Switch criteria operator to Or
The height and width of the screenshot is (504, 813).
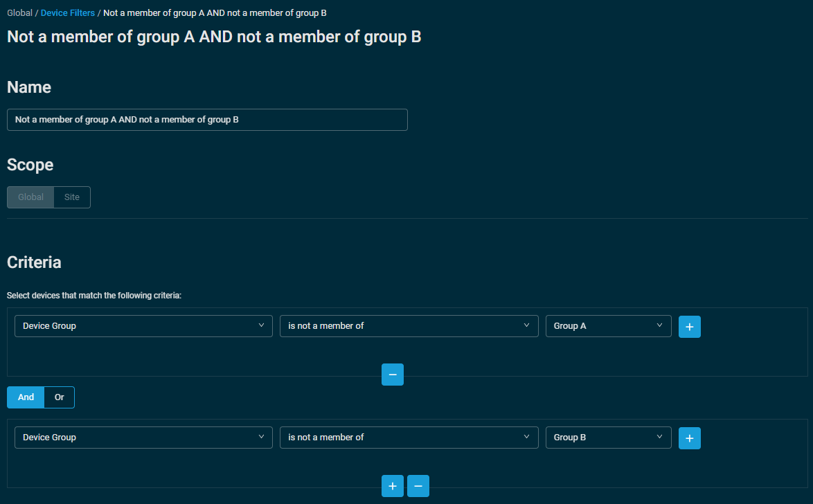(59, 397)
